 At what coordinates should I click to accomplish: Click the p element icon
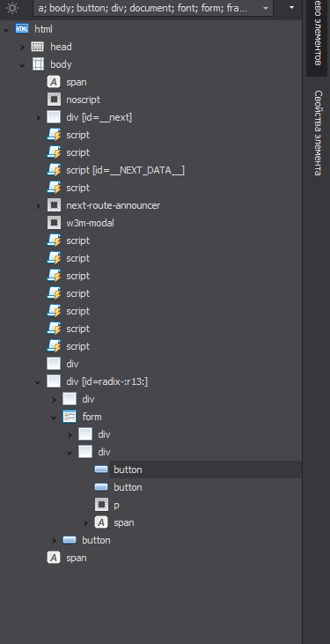click(101, 505)
